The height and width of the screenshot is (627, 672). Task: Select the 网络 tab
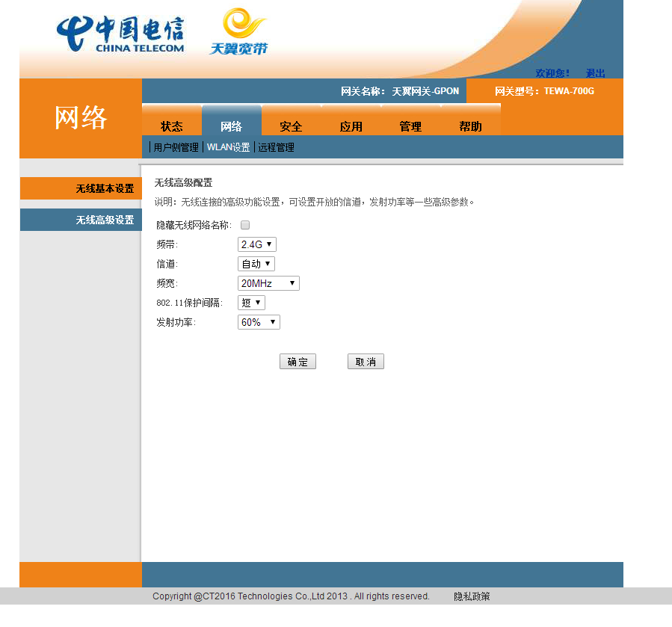pos(231,126)
